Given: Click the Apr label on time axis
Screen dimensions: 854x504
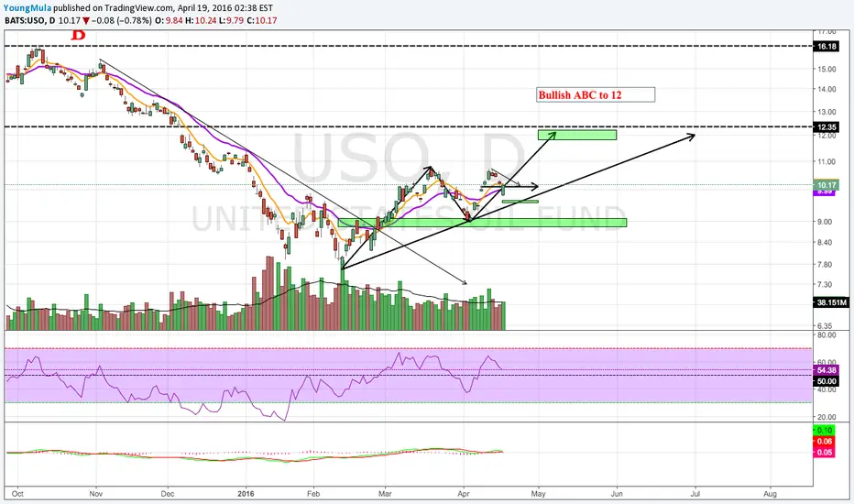Looking at the screenshot, I should click(464, 494).
